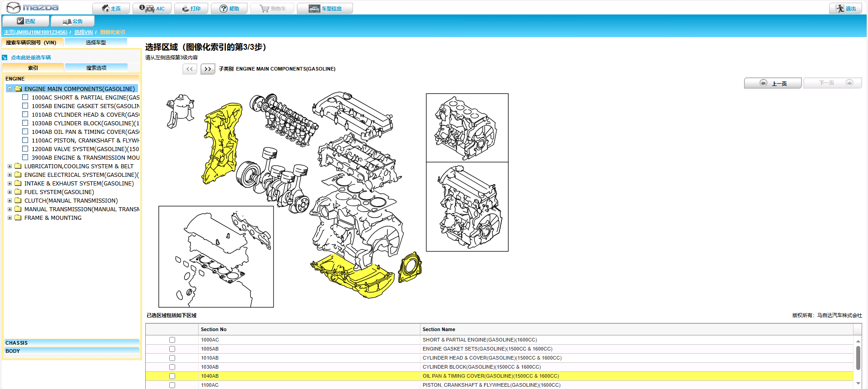868x389 pixels.
Task: Click the gasket set boxed image
Action: pyautogui.click(x=216, y=256)
